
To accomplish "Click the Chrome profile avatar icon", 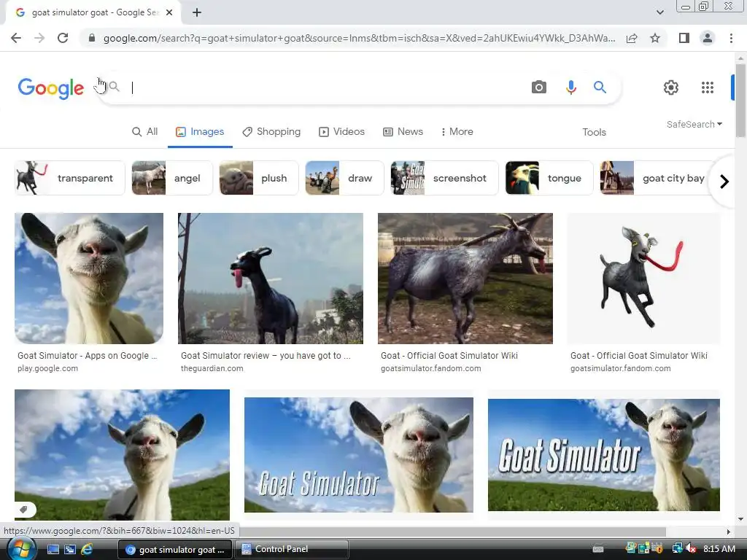I will click(x=708, y=38).
